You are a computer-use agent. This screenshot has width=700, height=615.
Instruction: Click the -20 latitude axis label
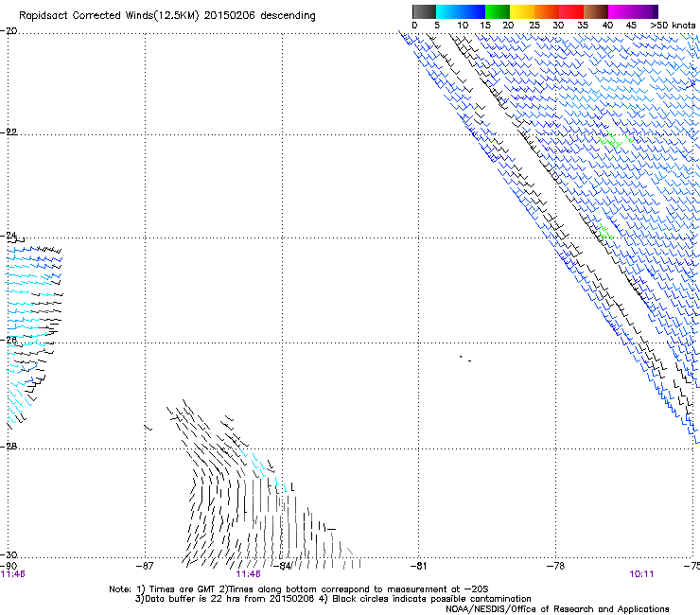[9, 31]
